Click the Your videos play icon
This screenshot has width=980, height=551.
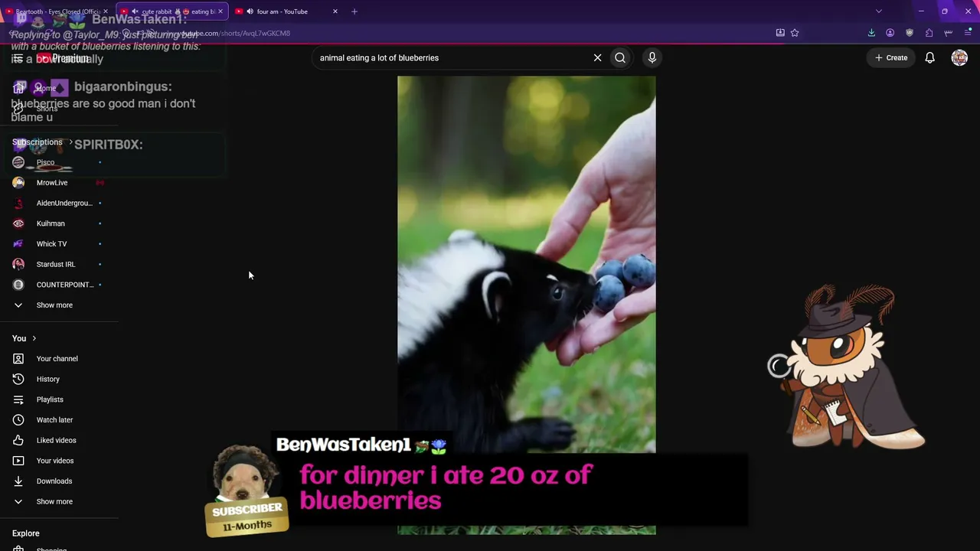coord(18,461)
